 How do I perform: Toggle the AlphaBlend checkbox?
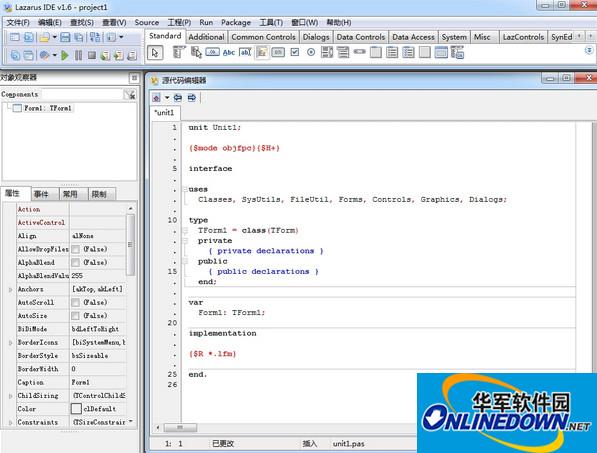pyautogui.click(x=76, y=263)
